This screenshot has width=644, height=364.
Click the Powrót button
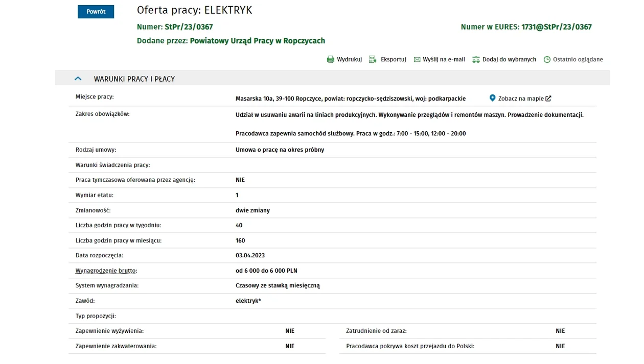click(96, 12)
